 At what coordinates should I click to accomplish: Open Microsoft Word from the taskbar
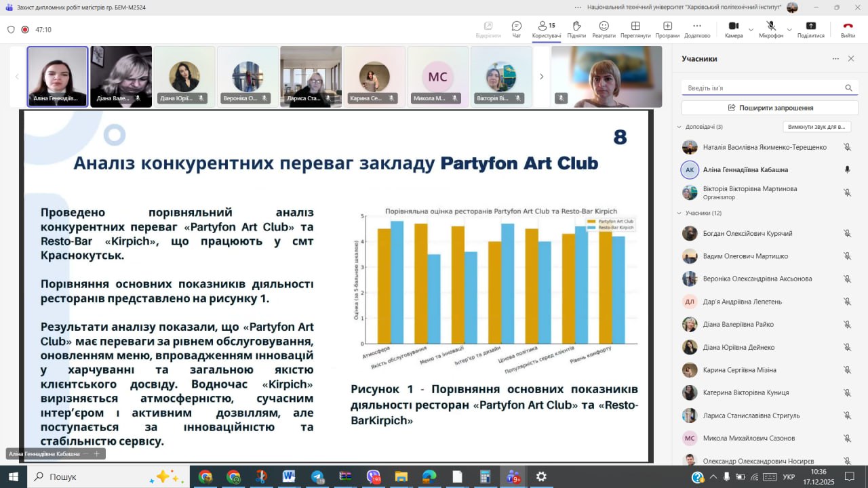pyautogui.click(x=289, y=476)
